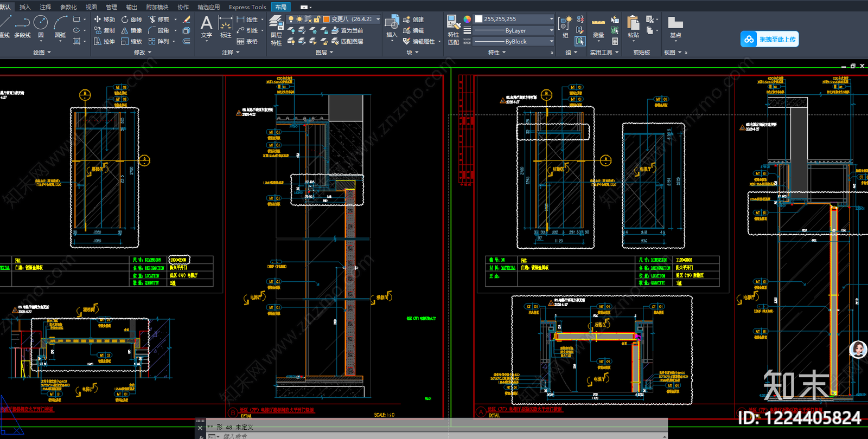This screenshot has width=868, height=439.
Task: Click the Measure (测量) tool
Action: tap(598, 28)
